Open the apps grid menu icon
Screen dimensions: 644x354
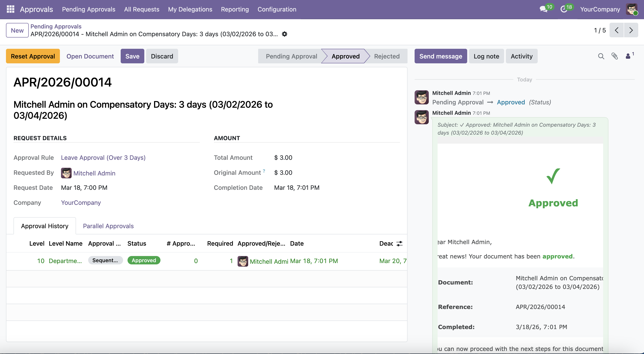point(10,9)
